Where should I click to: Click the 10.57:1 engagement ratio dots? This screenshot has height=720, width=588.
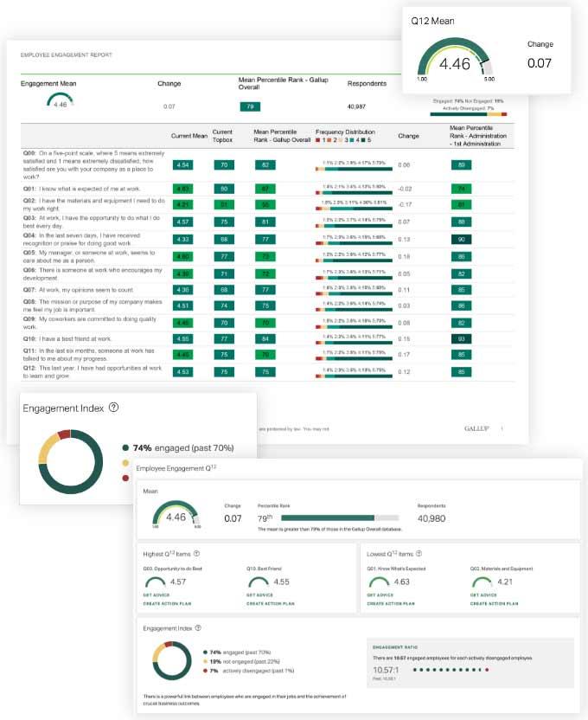pyautogui.click(x=451, y=670)
